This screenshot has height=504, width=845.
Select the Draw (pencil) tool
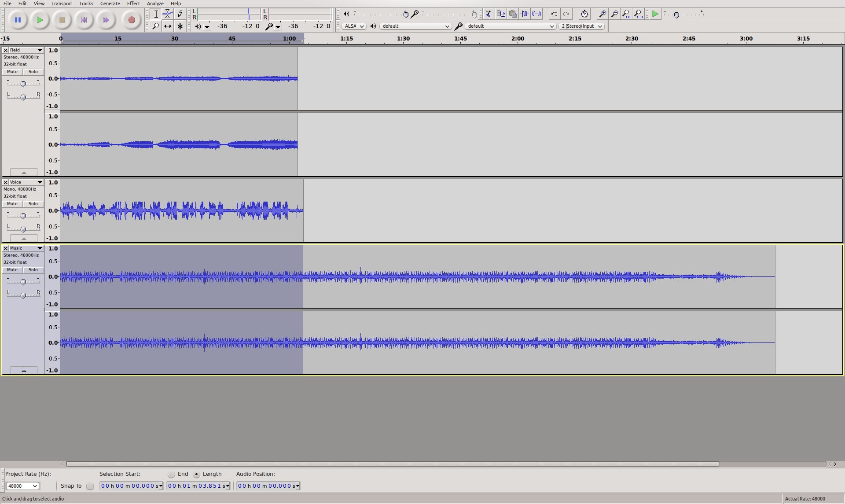(x=180, y=14)
